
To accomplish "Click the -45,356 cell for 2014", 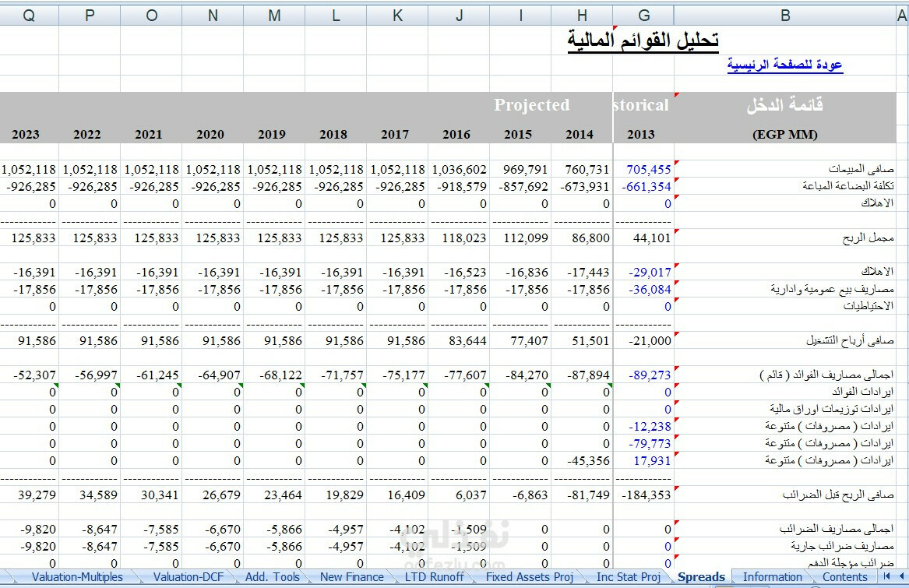I will click(581, 460).
